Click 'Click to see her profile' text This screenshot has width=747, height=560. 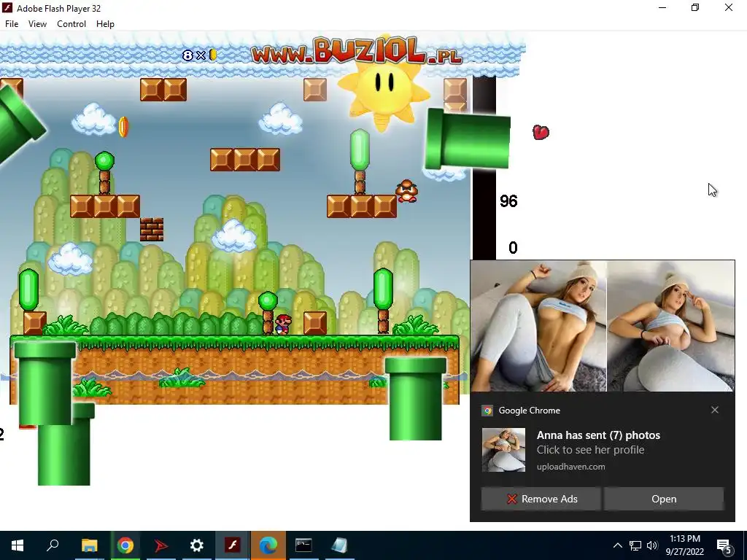[x=590, y=450]
